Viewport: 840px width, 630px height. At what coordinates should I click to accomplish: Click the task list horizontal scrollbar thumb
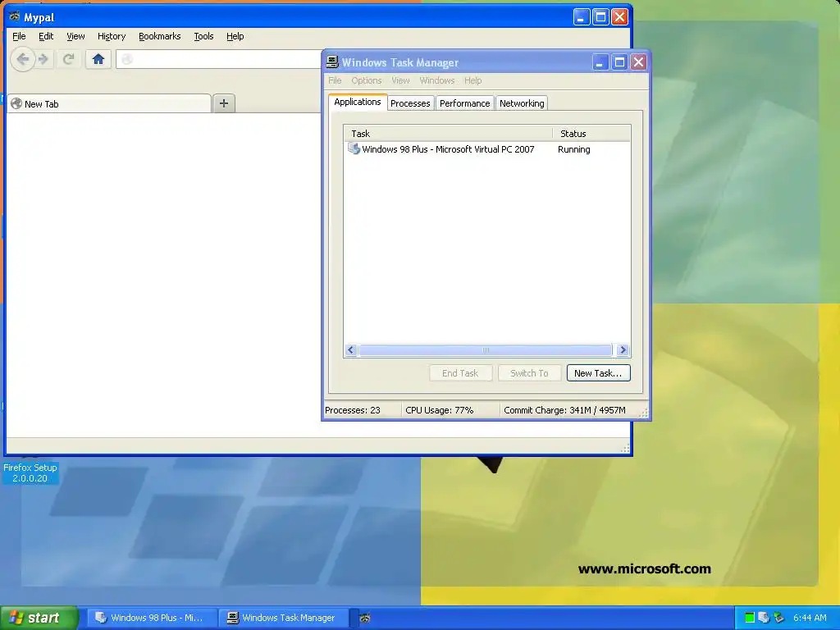[486, 350]
